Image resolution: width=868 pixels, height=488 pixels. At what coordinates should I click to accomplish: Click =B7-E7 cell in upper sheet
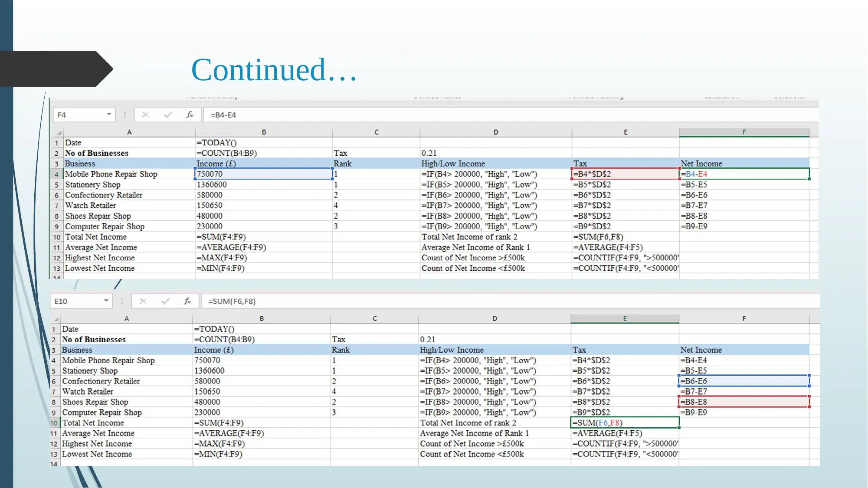(744, 205)
